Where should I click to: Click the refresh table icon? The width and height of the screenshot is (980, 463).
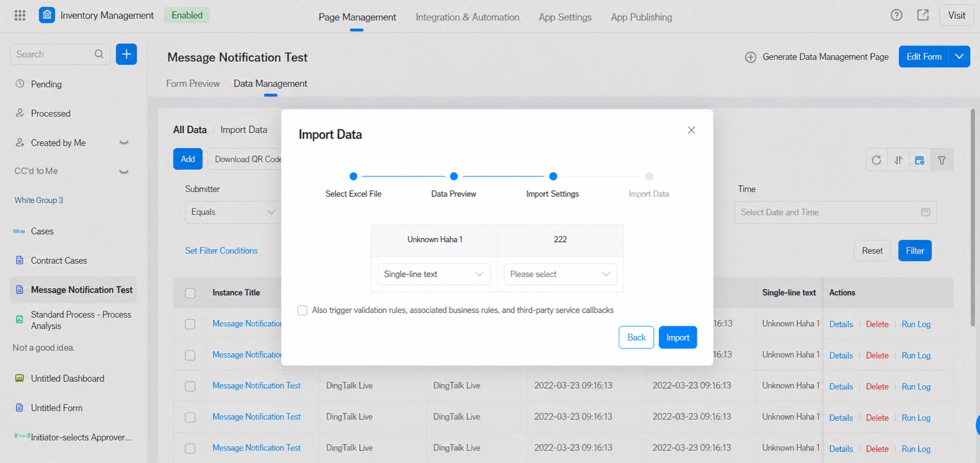(x=876, y=160)
